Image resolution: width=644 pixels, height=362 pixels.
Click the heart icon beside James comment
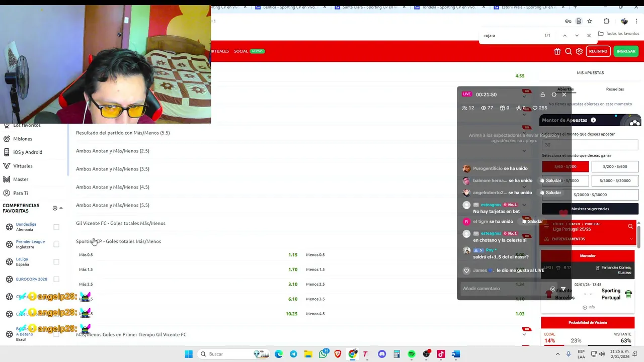point(466,270)
